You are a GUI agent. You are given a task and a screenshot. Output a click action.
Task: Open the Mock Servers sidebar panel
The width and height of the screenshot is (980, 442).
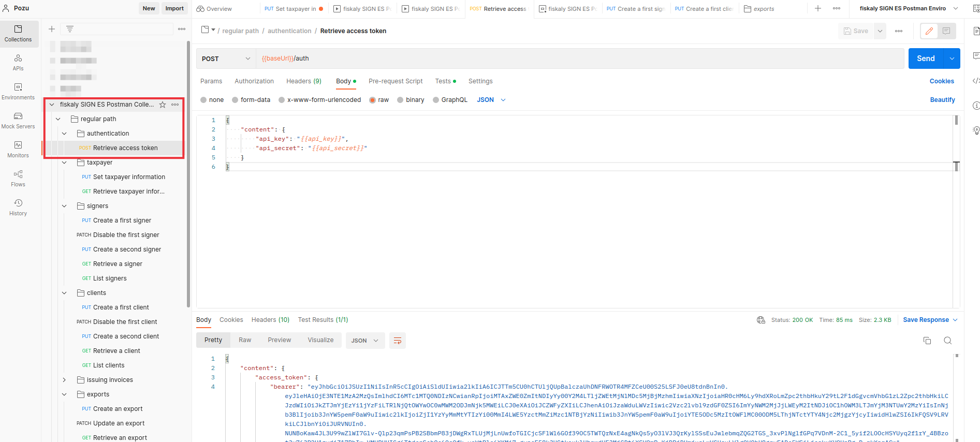[x=18, y=121]
